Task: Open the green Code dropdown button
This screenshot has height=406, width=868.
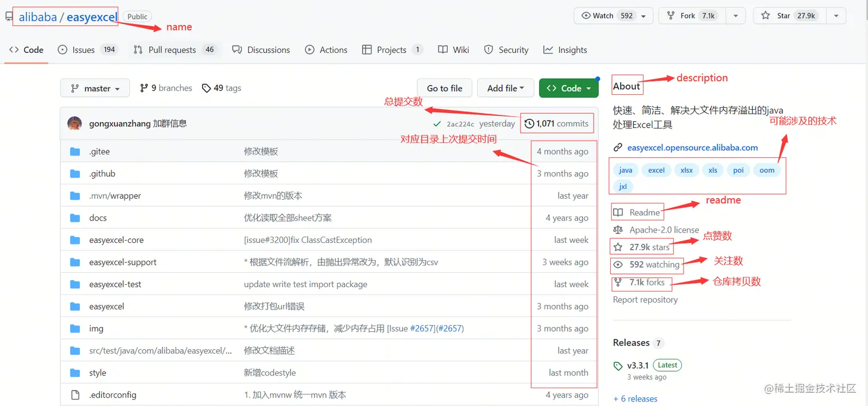Action: [x=569, y=88]
